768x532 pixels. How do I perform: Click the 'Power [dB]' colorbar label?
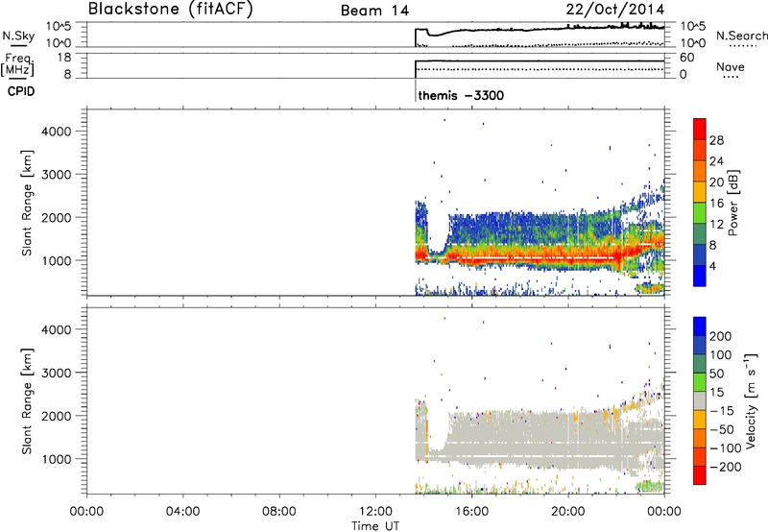click(x=733, y=203)
